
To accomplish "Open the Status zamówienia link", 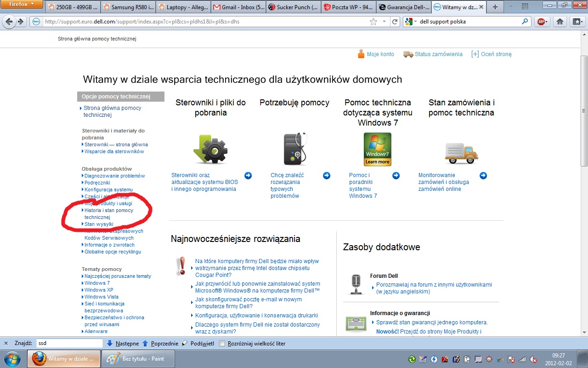I will click(438, 54).
